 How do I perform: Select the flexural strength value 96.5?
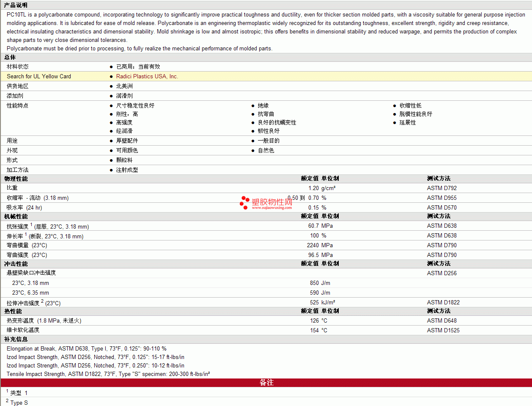[313, 255]
